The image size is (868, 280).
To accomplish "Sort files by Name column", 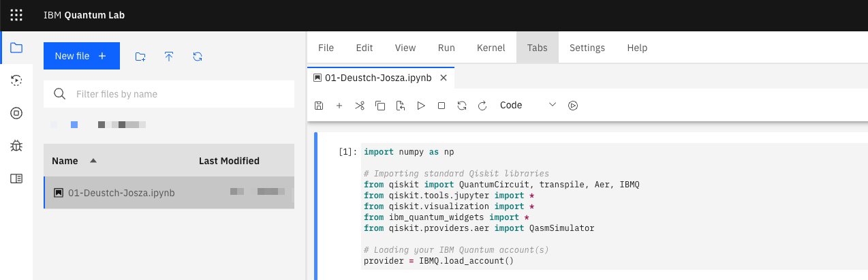I will [65, 161].
